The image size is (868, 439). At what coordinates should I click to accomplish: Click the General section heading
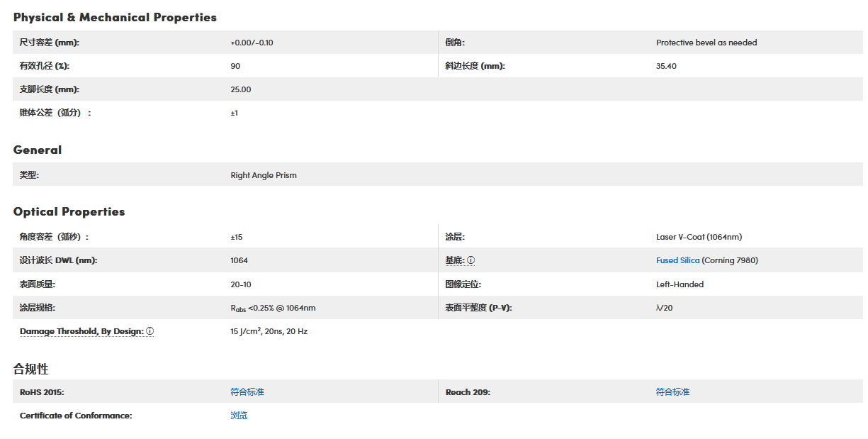(38, 150)
